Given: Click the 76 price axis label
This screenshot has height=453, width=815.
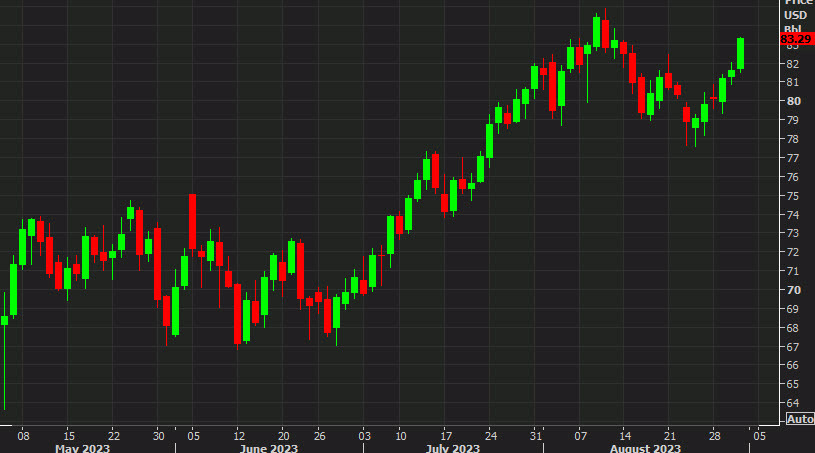Looking at the screenshot, I should pyautogui.click(x=793, y=177).
